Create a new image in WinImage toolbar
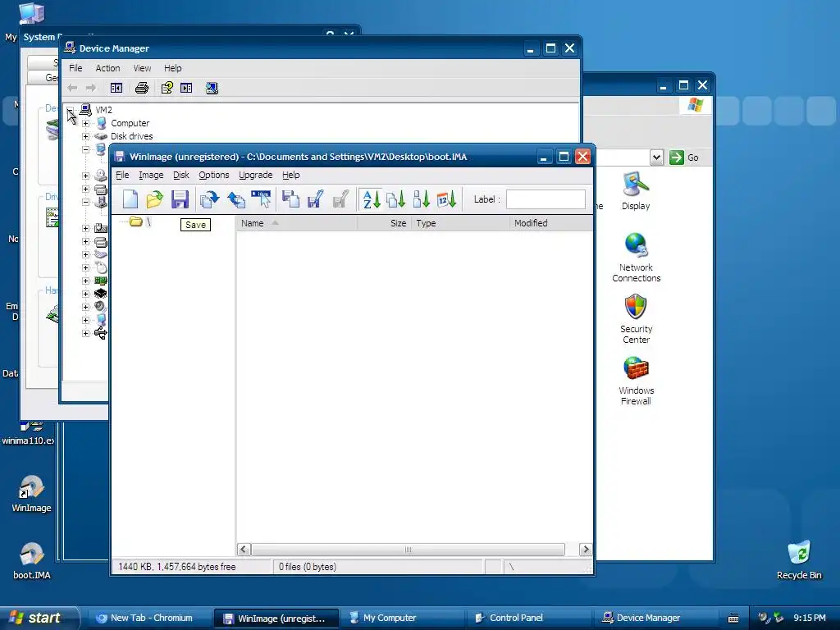The image size is (840, 630). point(130,199)
